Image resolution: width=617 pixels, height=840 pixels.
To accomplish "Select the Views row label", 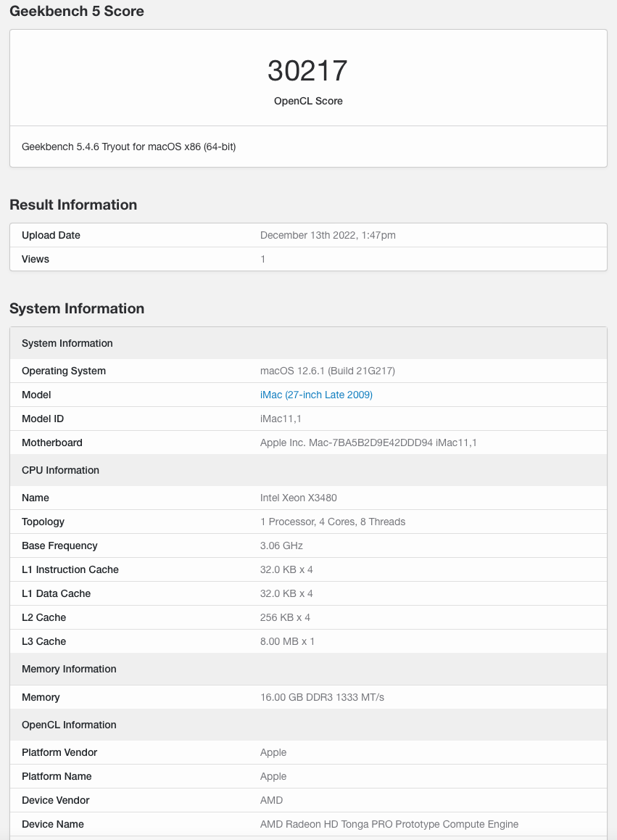I will point(36,259).
